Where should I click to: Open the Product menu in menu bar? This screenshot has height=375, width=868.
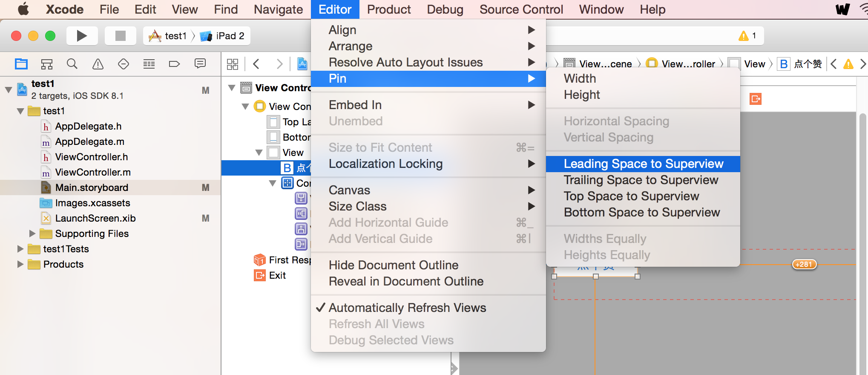click(x=389, y=9)
